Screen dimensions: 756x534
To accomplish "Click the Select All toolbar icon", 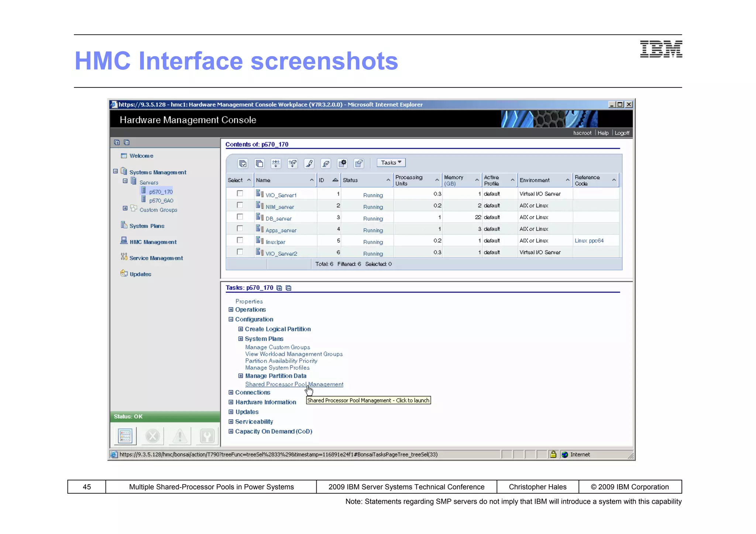I will (x=243, y=163).
